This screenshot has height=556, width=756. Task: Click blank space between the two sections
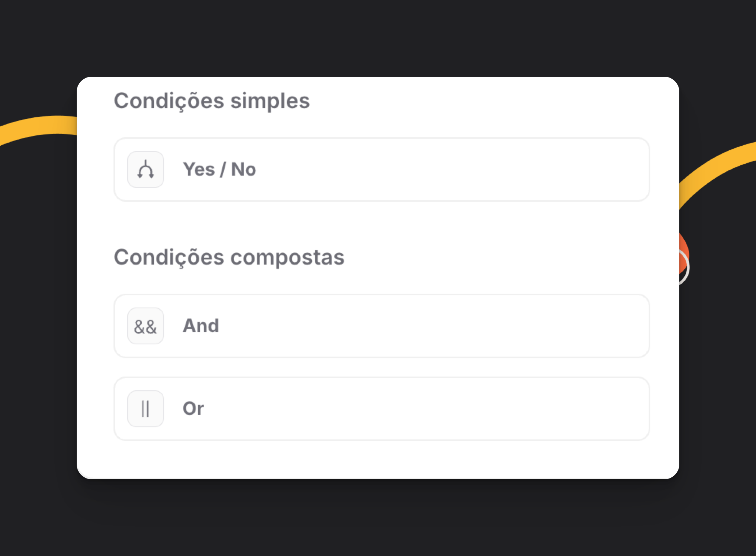tap(378, 224)
